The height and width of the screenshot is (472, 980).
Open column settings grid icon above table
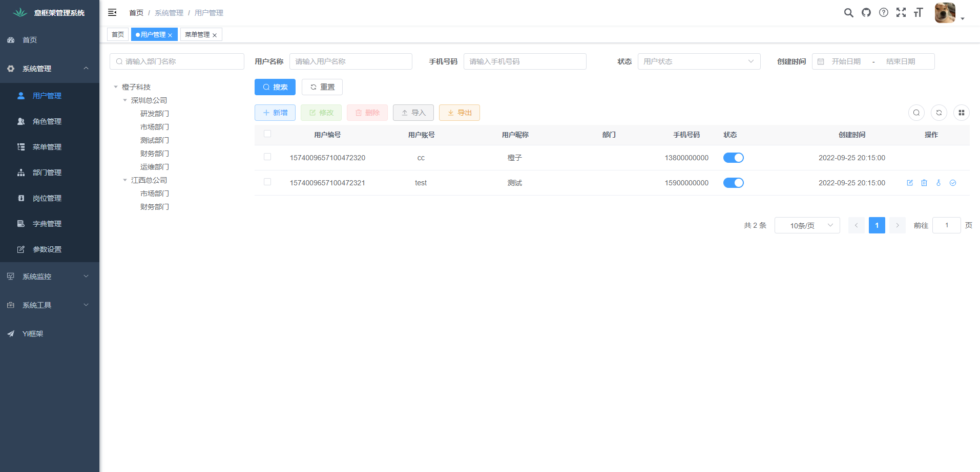coord(962,113)
